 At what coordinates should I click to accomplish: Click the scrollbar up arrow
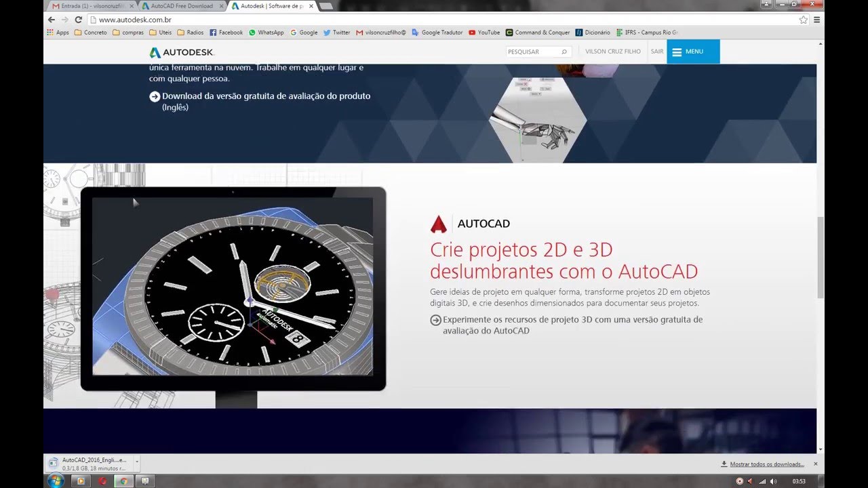(821, 44)
